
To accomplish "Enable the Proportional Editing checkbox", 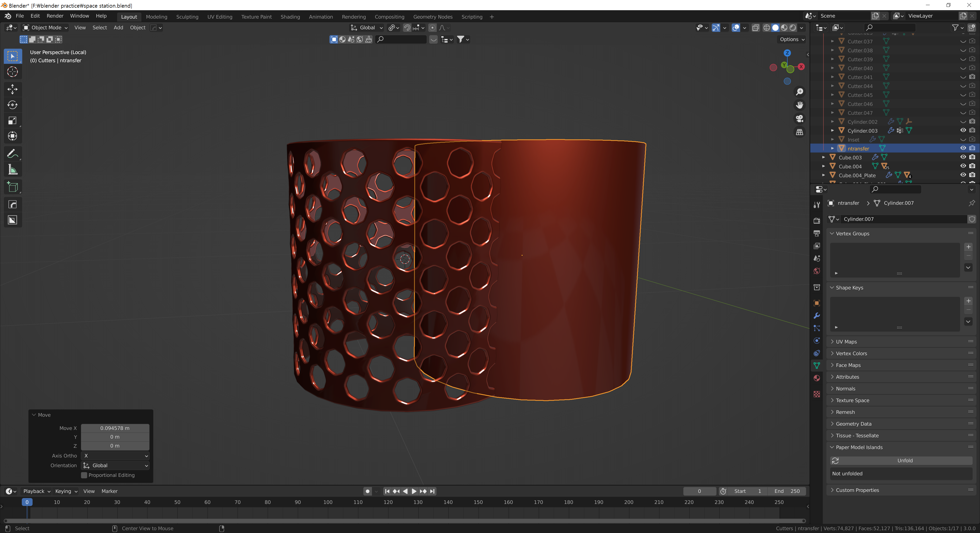I will click(x=84, y=475).
